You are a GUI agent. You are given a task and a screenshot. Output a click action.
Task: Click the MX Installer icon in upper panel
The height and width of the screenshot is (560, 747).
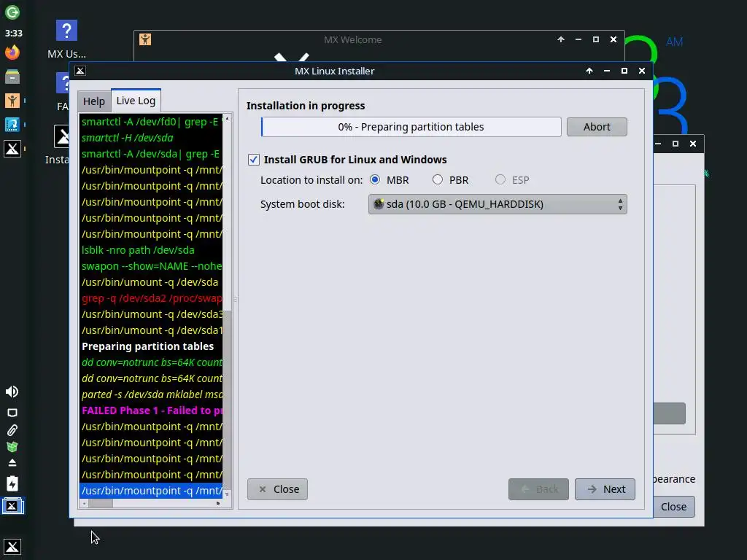12,149
